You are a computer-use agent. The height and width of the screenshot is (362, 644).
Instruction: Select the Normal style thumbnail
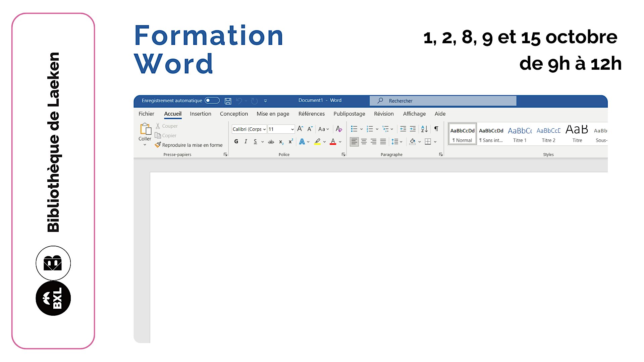point(463,134)
